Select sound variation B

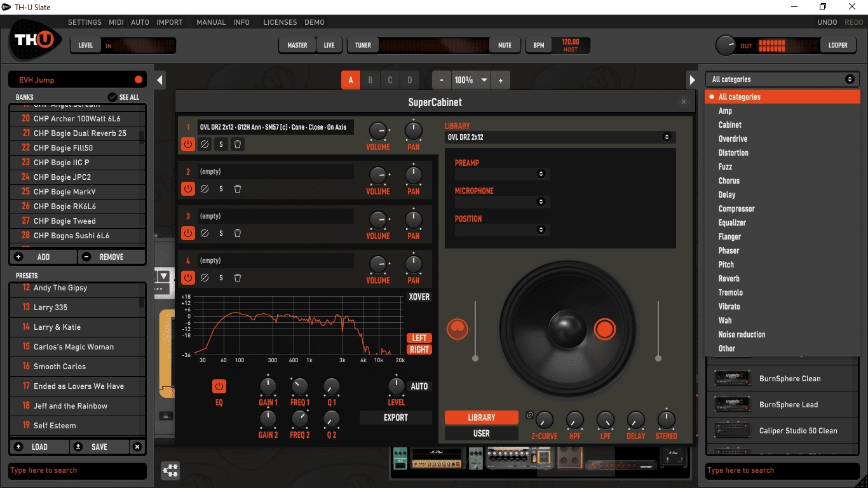coord(370,80)
